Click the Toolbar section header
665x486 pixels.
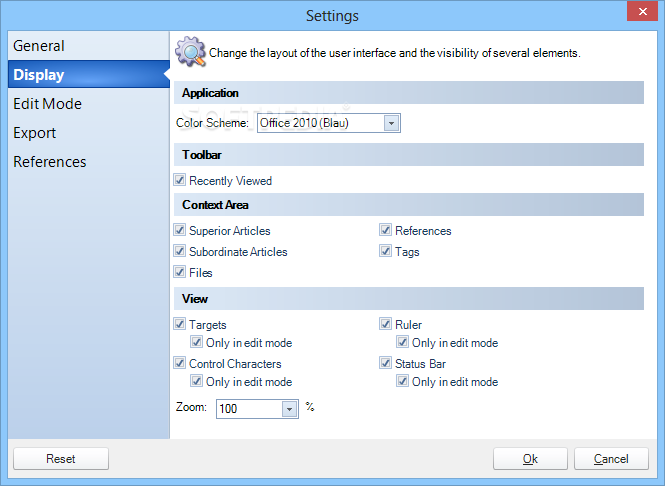coord(409,155)
